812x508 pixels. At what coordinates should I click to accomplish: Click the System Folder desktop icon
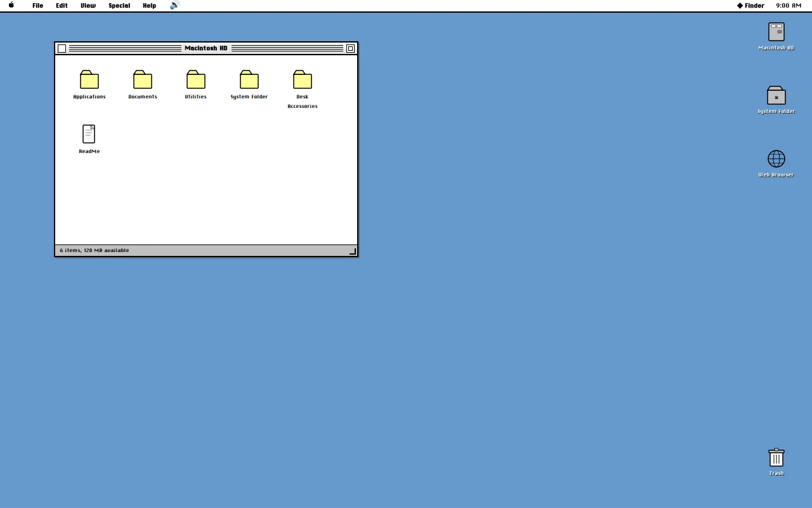tap(776, 95)
